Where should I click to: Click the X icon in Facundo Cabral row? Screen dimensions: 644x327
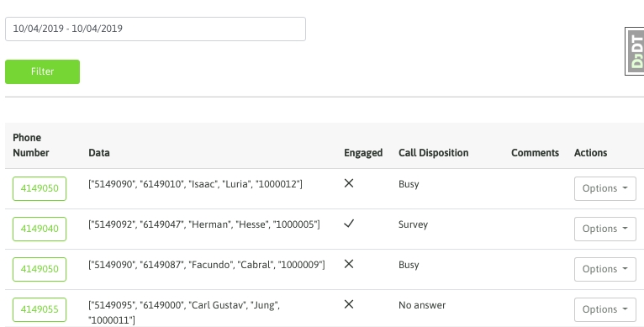click(x=349, y=264)
